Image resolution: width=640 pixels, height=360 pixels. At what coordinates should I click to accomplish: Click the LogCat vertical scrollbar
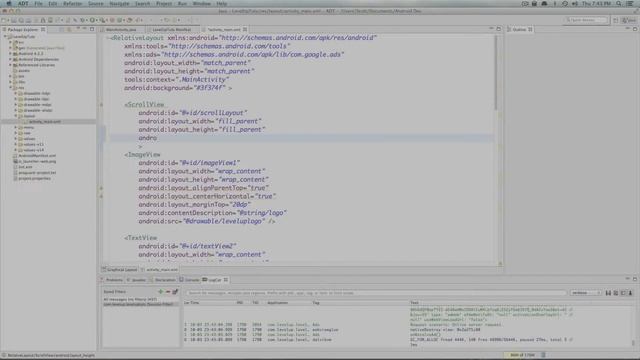633,343
